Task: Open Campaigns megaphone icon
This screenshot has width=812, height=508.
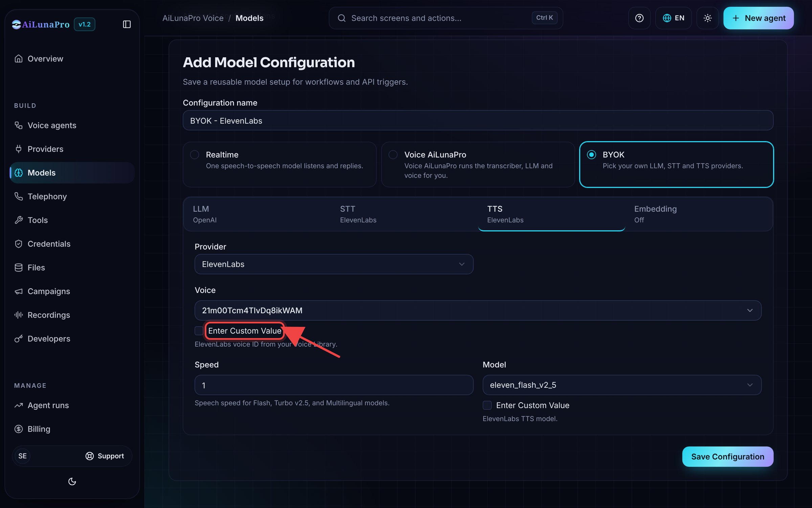Action: [x=19, y=291]
